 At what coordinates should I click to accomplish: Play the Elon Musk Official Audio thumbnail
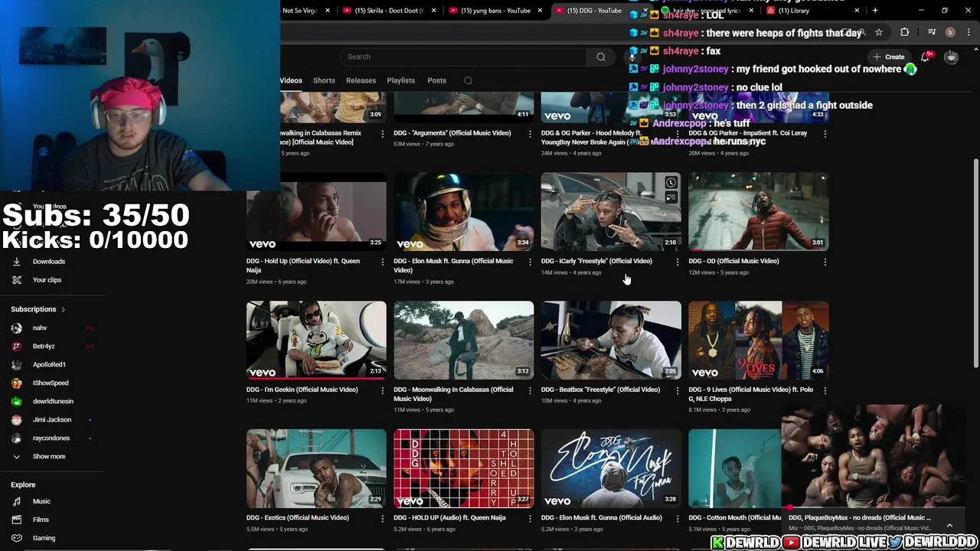611,468
